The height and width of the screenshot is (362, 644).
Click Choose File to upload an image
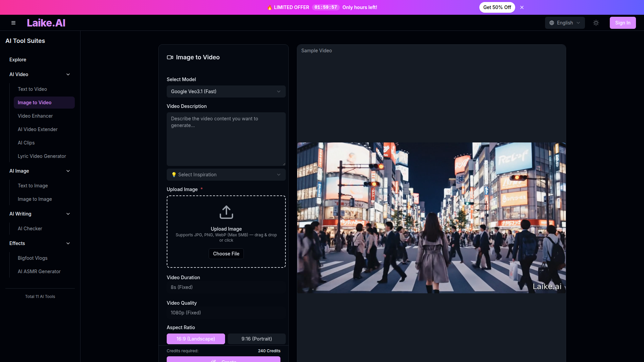pos(226,254)
